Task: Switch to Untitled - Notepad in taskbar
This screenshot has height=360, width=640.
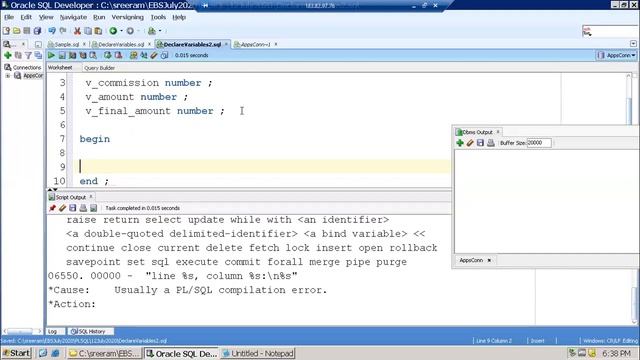Action: tap(258, 353)
